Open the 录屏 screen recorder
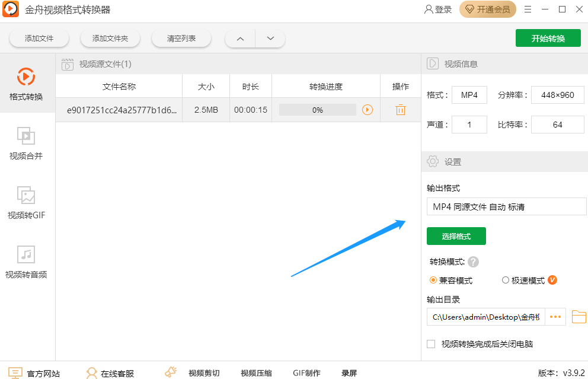Image resolution: width=588 pixels, height=379 pixels. pyautogui.click(x=349, y=373)
